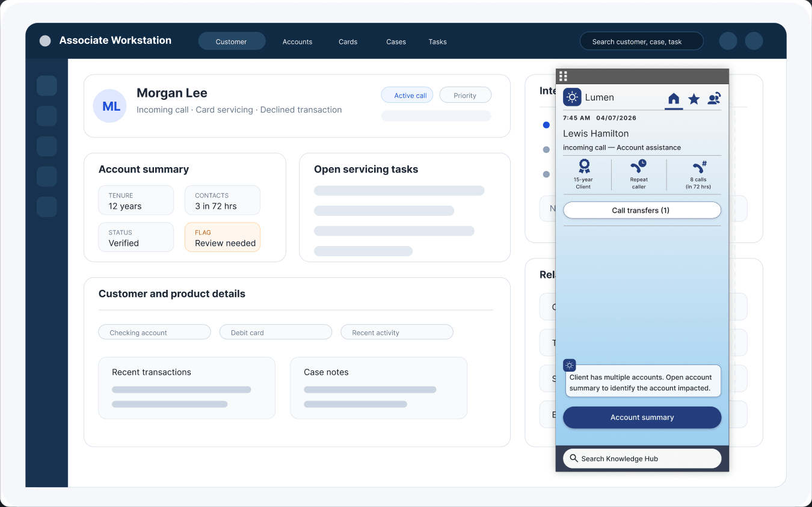
Task: Click the "Client has multiple accounts" message
Action: (642, 383)
